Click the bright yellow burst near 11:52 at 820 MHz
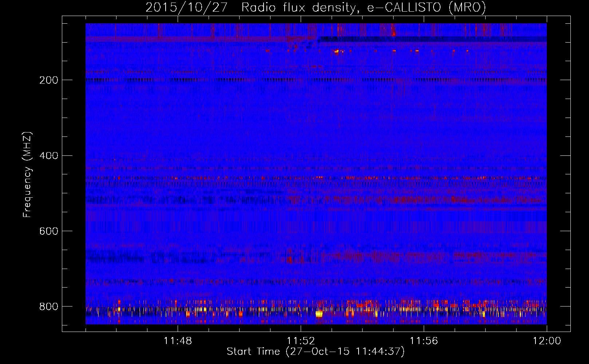This screenshot has width=589, height=364. tap(319, 314)
